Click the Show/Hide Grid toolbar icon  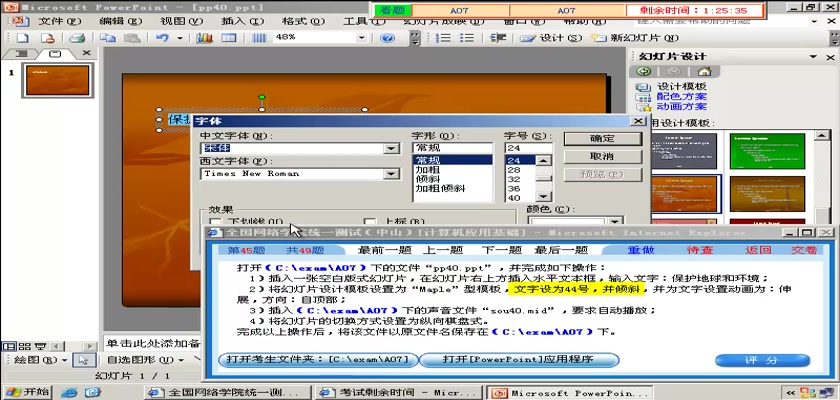tap(259, 38)
